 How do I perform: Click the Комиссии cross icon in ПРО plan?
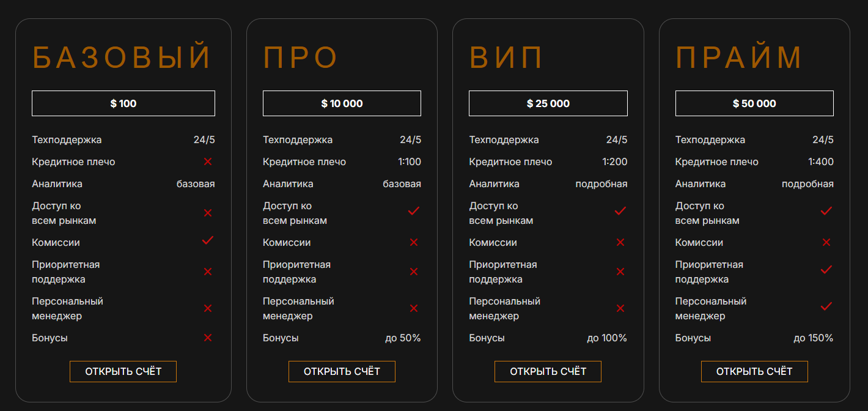pos(414,242)
